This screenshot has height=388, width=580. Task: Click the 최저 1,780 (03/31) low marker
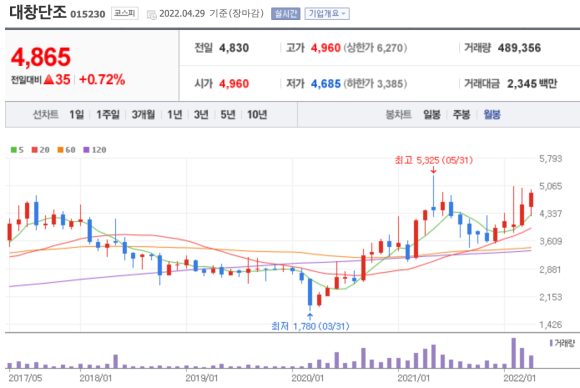[310, 326]
